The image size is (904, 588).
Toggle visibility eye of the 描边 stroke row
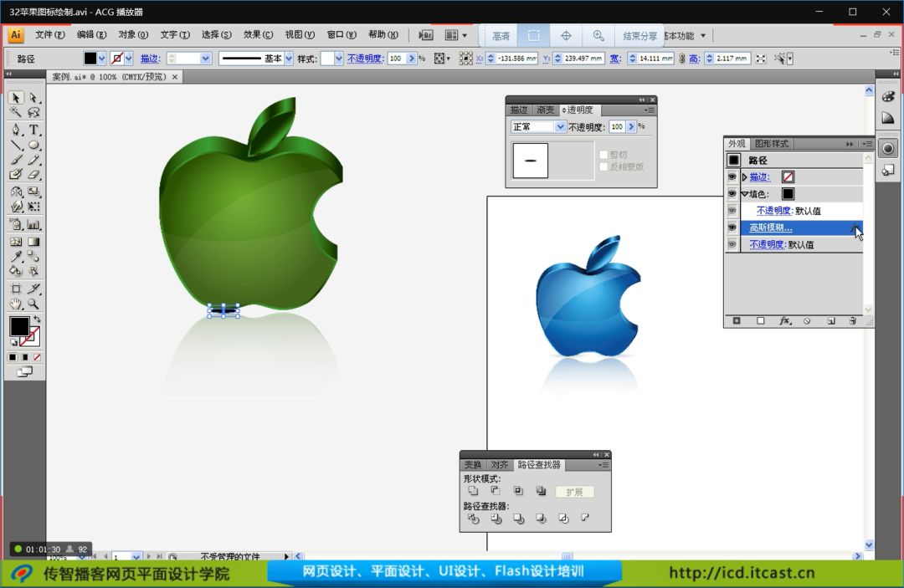732,177
